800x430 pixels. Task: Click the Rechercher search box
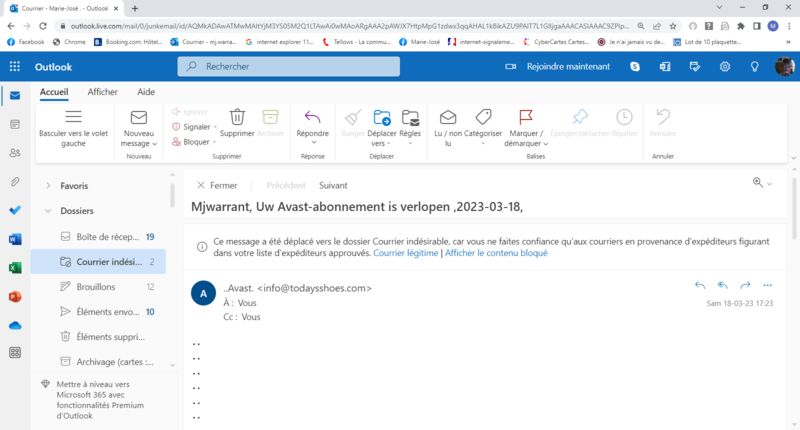coord(288,66)
